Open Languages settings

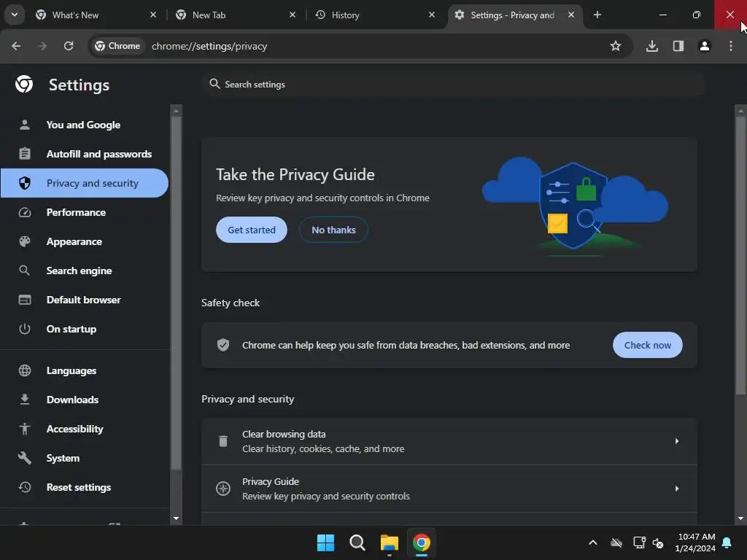coord(71,370)
